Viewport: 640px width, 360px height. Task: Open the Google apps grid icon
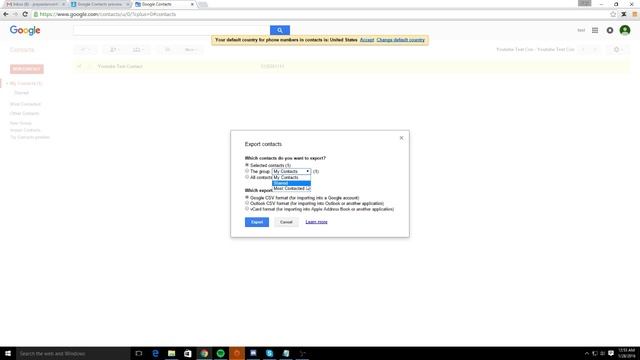coord(595,30)
